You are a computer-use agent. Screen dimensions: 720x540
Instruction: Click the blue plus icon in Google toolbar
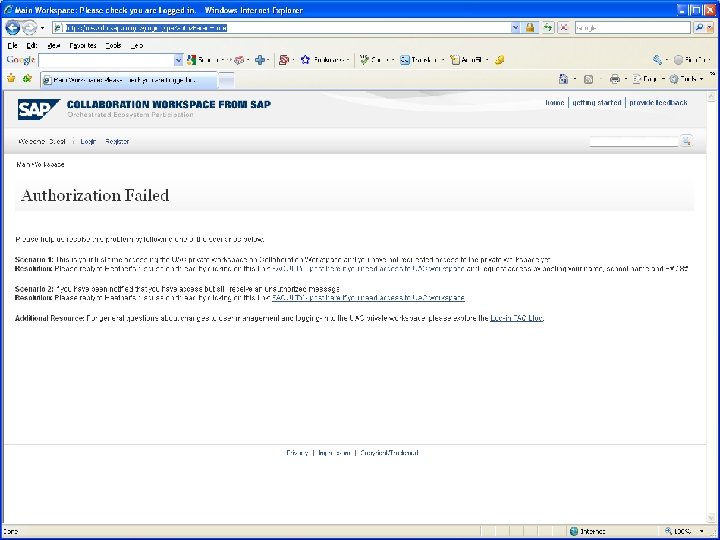click(260, 60)
